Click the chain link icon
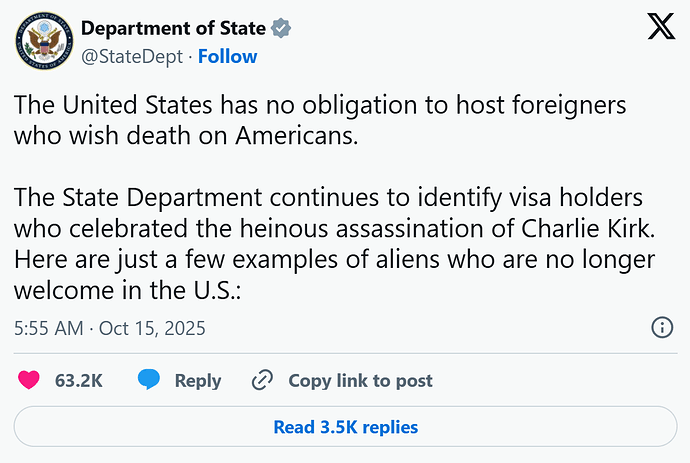The height and width of the screenshot is (463, 690). point(263,380)
